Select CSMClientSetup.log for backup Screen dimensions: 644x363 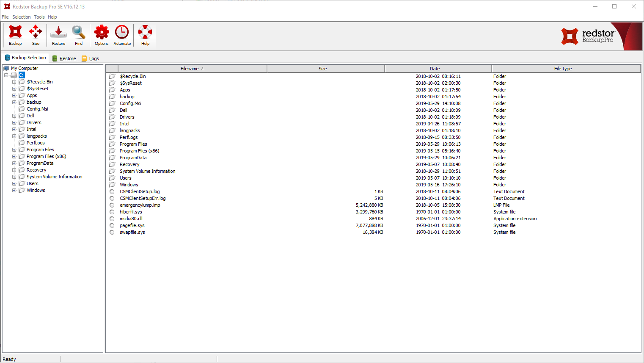pos(112,191)
